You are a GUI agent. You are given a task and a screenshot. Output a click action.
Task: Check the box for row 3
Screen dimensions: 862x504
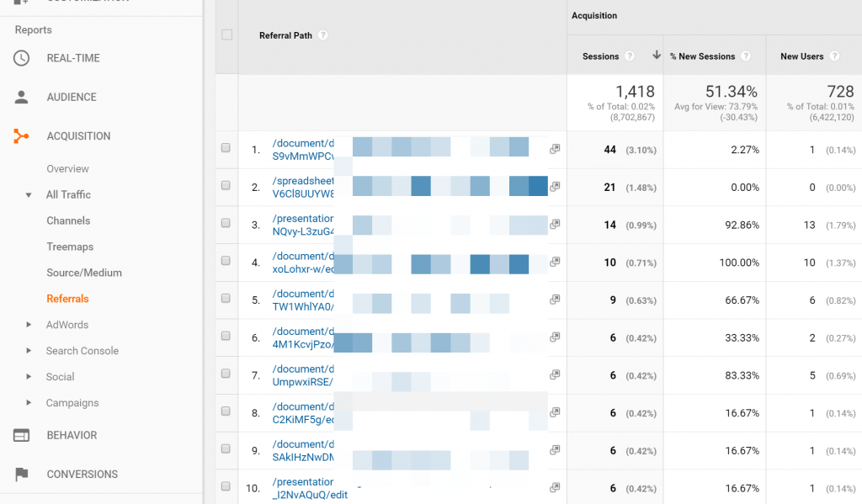click(226, 223)
